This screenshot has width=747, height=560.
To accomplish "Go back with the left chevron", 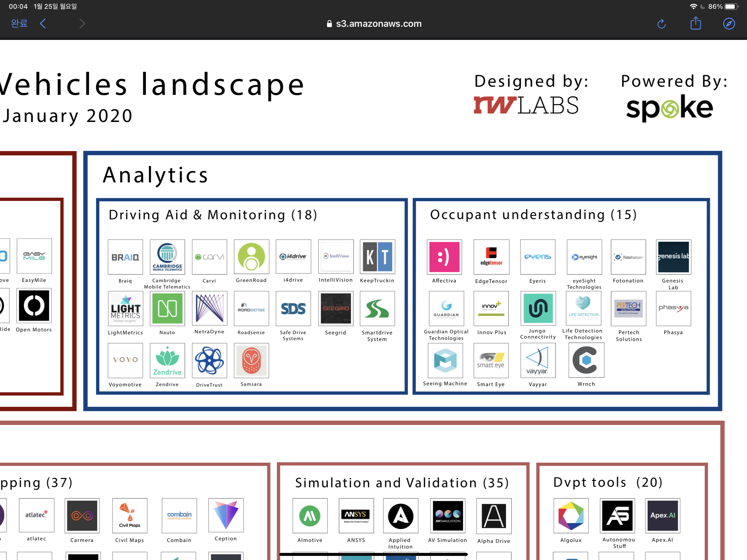I will pyautogui.click(x=43, y=23).
